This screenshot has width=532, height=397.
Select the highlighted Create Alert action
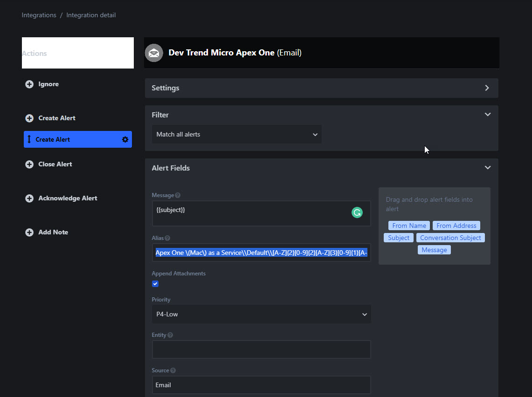(78, 139)
